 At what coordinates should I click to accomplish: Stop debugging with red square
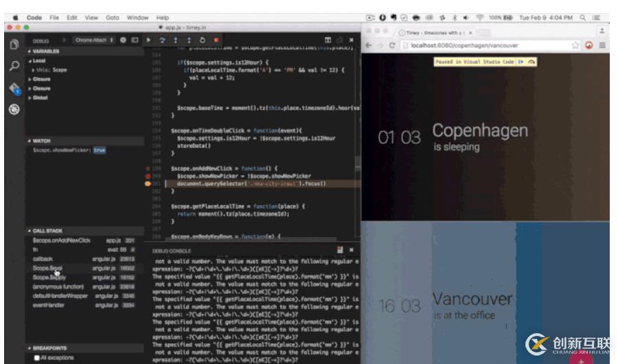216,40
